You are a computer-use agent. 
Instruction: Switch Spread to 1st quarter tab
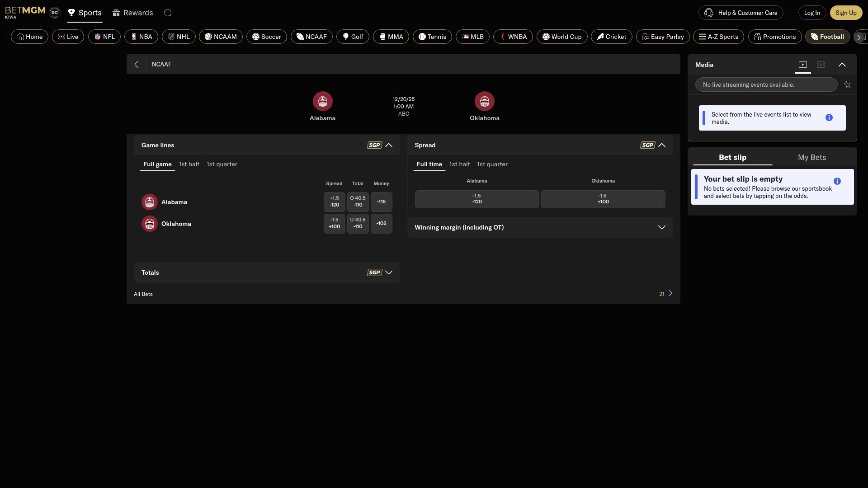492,164
